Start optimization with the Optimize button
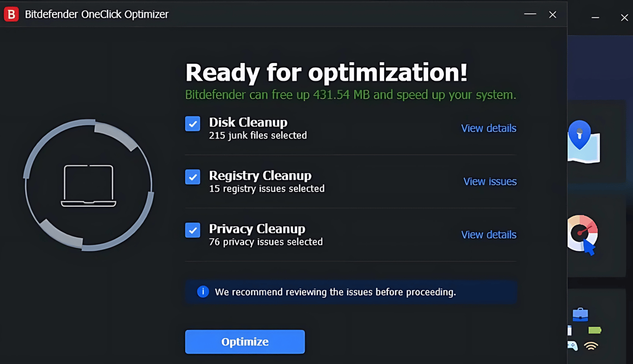 coord(245,342)
